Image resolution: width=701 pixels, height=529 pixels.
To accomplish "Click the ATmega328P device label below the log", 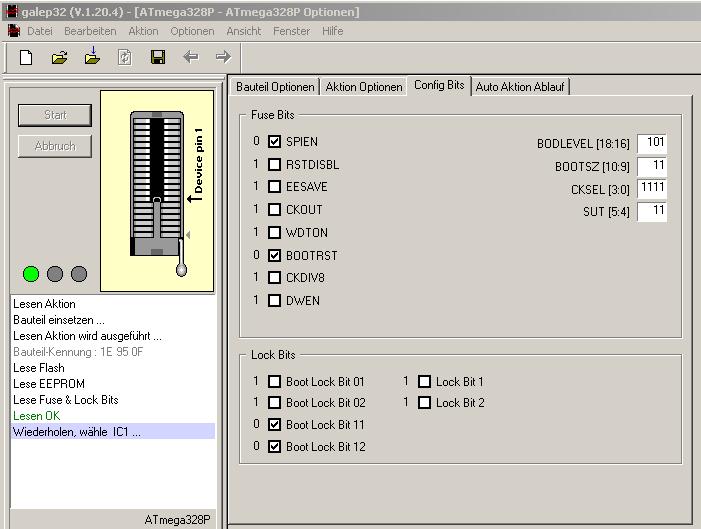I will 177,520.
